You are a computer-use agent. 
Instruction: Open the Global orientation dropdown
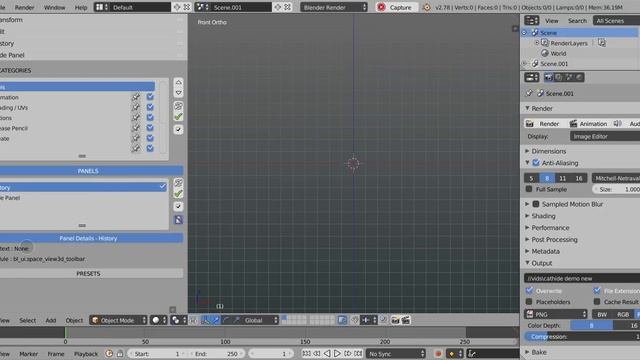(x=261, y=320)
